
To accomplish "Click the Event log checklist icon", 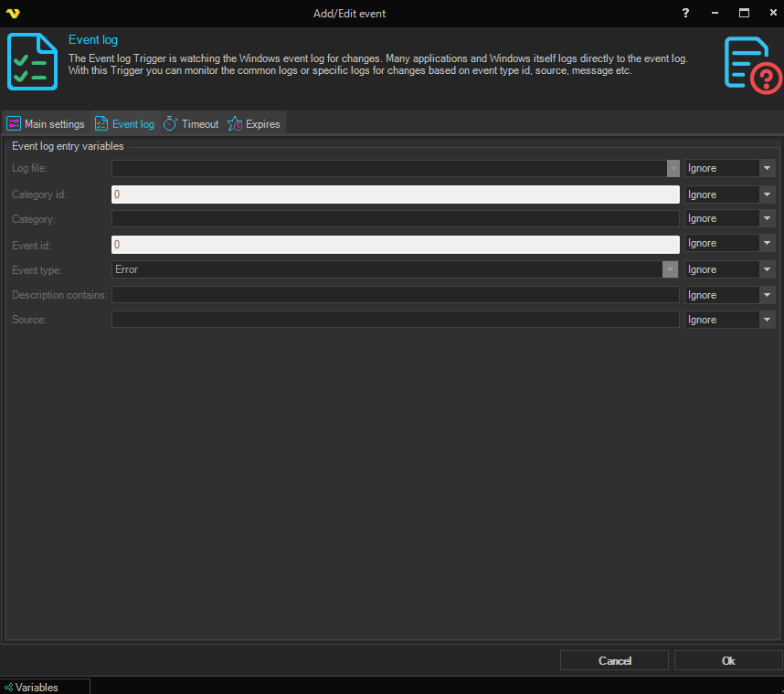I will click(33, 61).
